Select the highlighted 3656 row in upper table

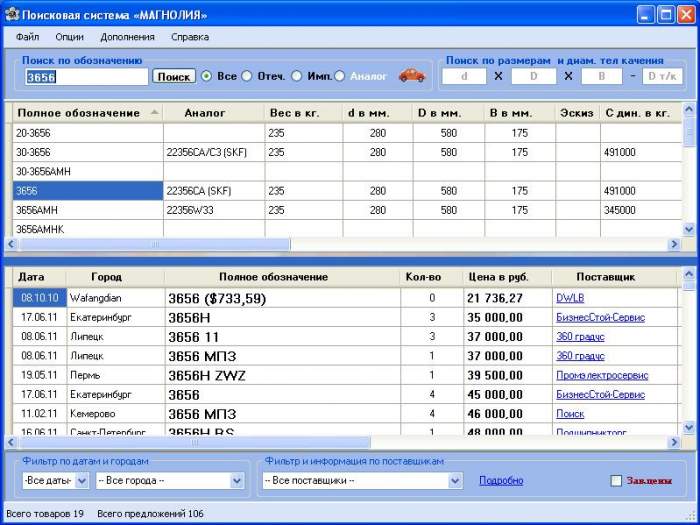click(347, 191)
